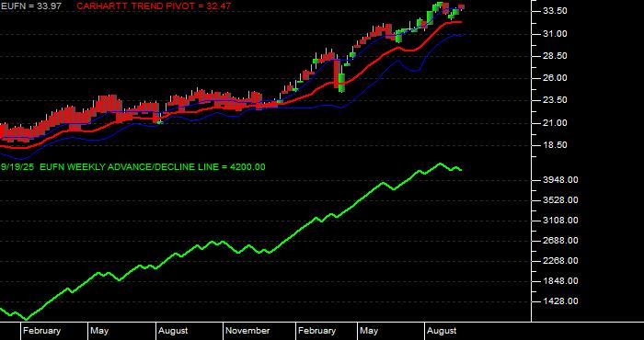Click the first August date label
Viewport: 644px width, 340px height.
point(173,331)
